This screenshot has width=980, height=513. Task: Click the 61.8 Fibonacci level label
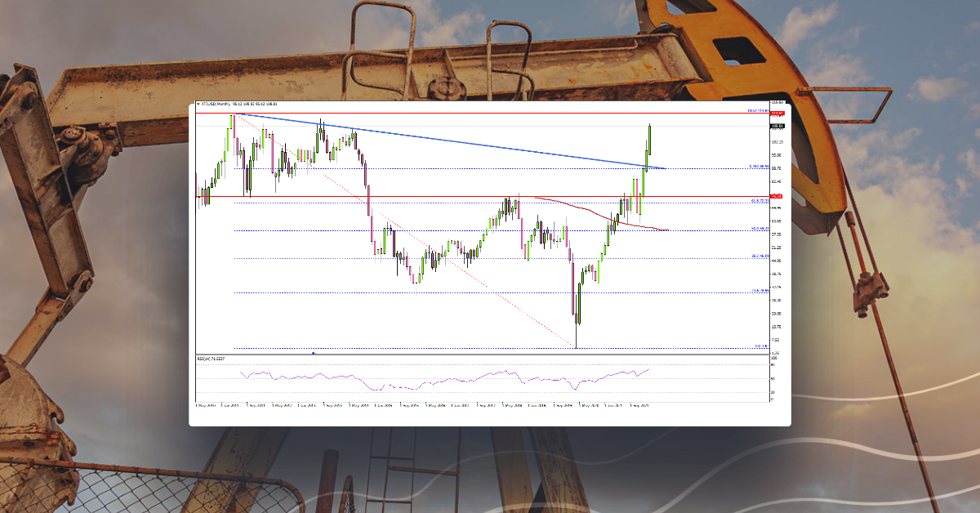tap(757, 200)
